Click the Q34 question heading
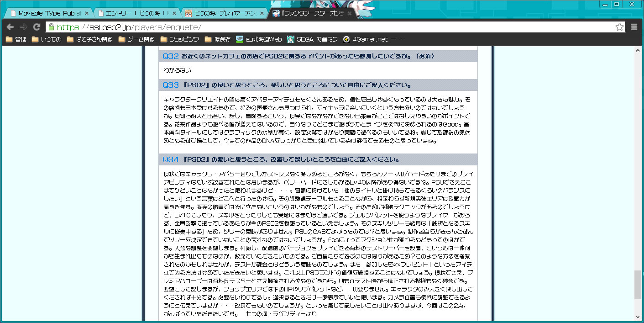Image resolution: width=644 pixels, height=323 pixels. pos(318,159)
